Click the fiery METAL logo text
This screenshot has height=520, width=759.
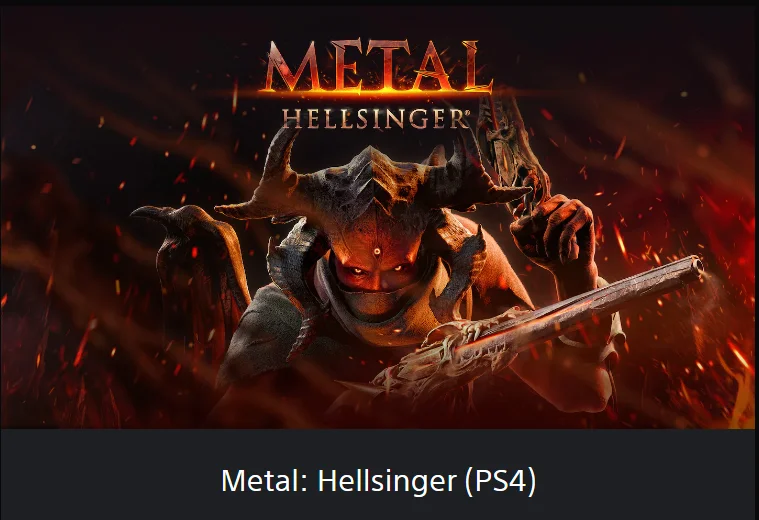coord(378,67)
